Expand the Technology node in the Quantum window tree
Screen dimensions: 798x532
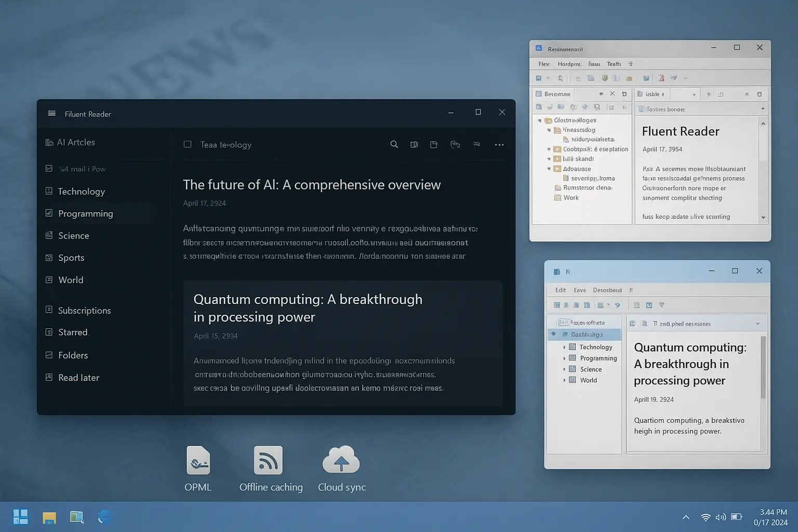(564, 347)
